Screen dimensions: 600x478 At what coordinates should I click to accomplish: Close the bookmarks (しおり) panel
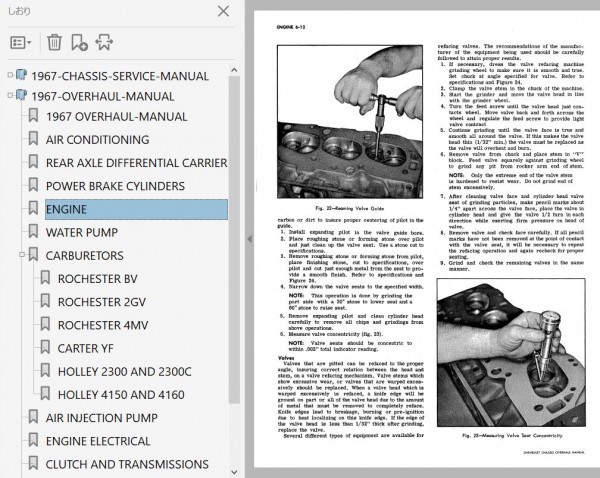223,11
